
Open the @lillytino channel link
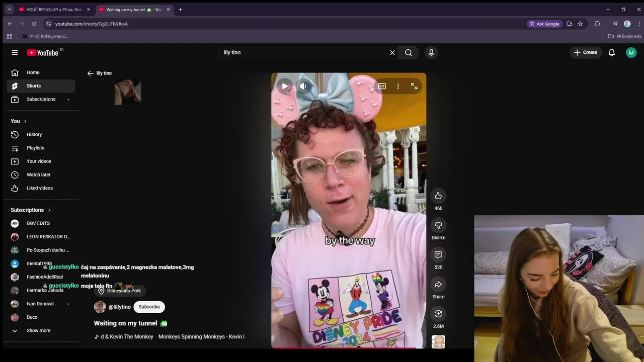click(120, 307)
